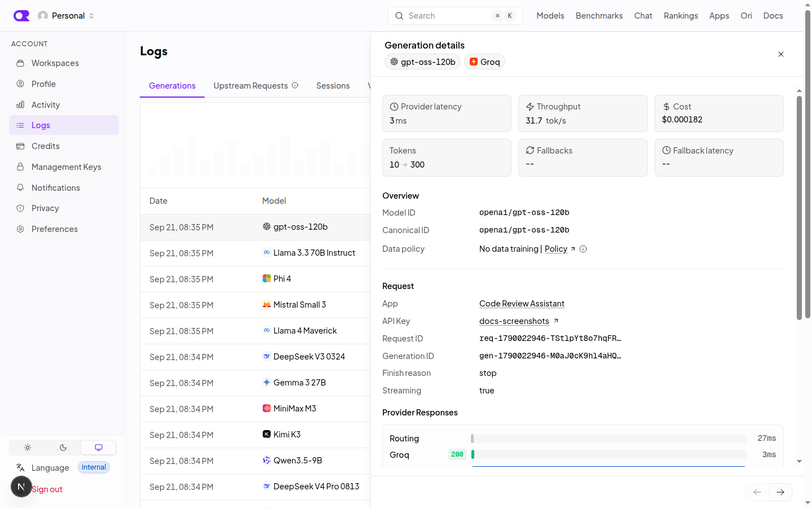Click the 200 status badge for Groq
The image size is (812, 508).
click(457, 454)
